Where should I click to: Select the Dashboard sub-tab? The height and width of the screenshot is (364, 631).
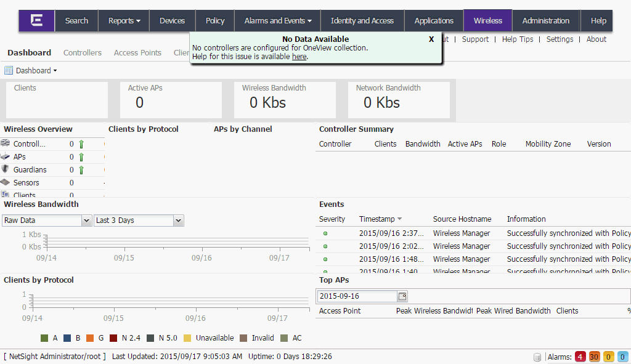point(30,53)
